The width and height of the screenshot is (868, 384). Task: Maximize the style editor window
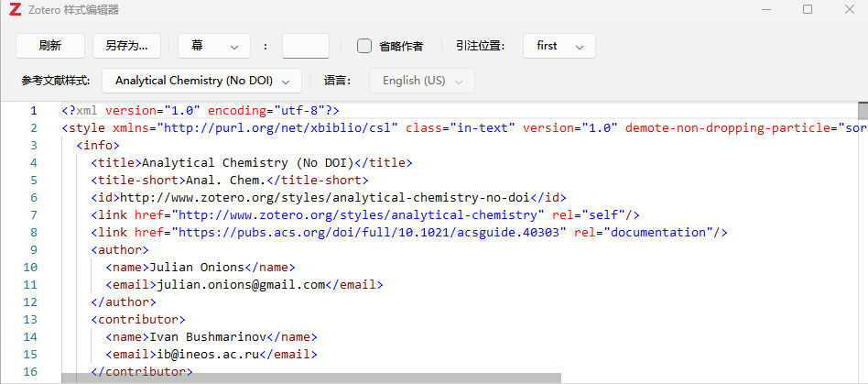tap(808, 10)
